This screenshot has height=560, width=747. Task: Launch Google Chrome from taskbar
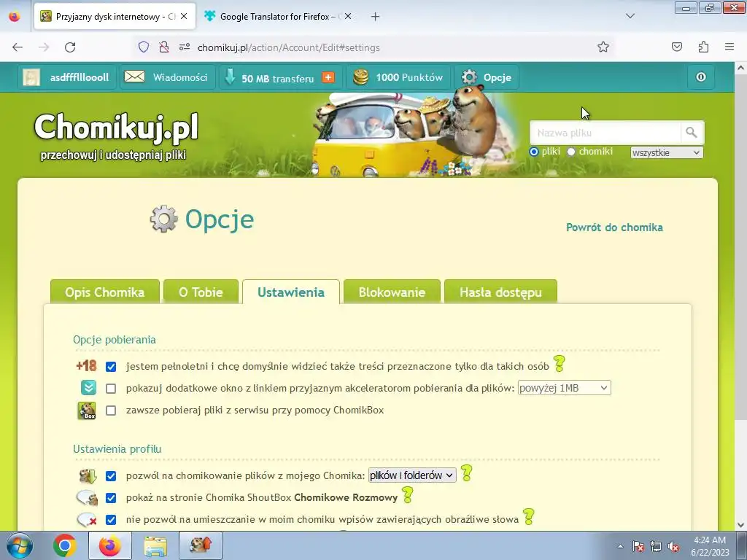pyautogui.click(x=65, y=545)
